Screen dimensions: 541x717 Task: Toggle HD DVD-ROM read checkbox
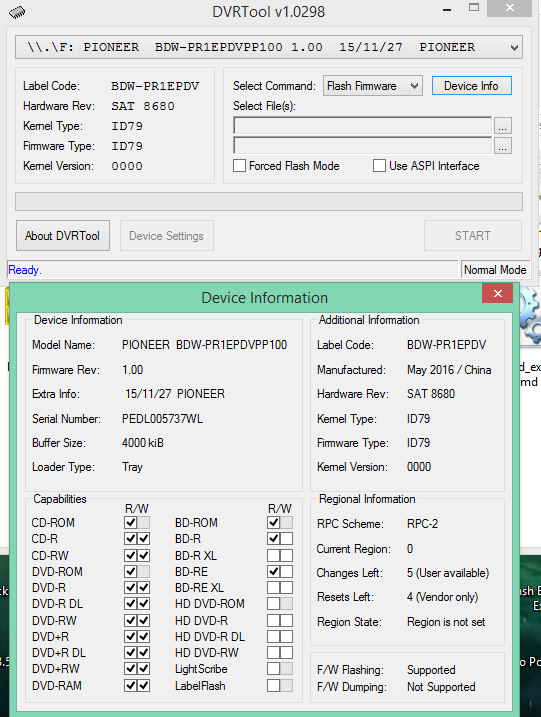(273, 604)
